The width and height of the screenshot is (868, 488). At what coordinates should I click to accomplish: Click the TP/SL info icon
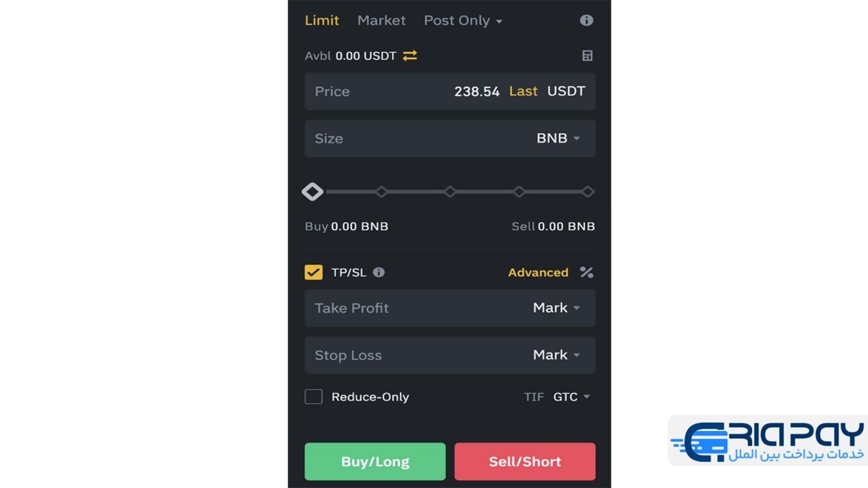tap(379, 273)
